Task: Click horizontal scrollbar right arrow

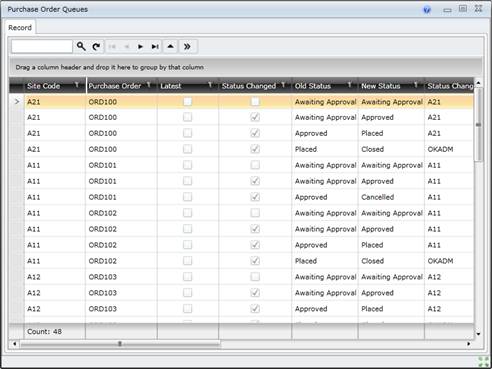Action: 469,344
